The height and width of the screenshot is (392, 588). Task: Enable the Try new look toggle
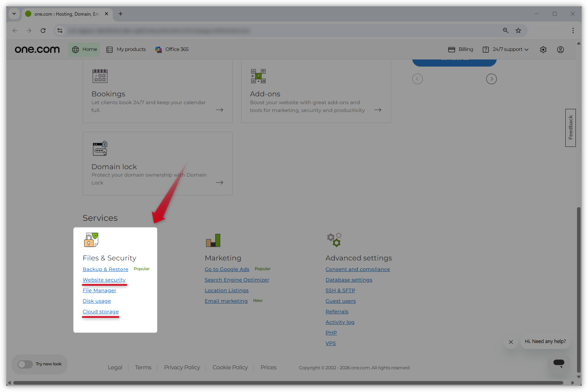pos(25,364)
